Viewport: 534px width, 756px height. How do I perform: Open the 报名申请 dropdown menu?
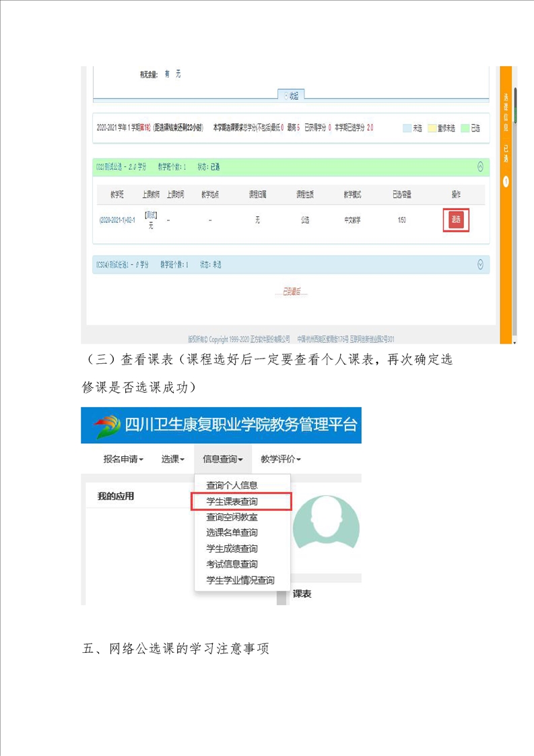pyautogui.click(x=123, y=459)
